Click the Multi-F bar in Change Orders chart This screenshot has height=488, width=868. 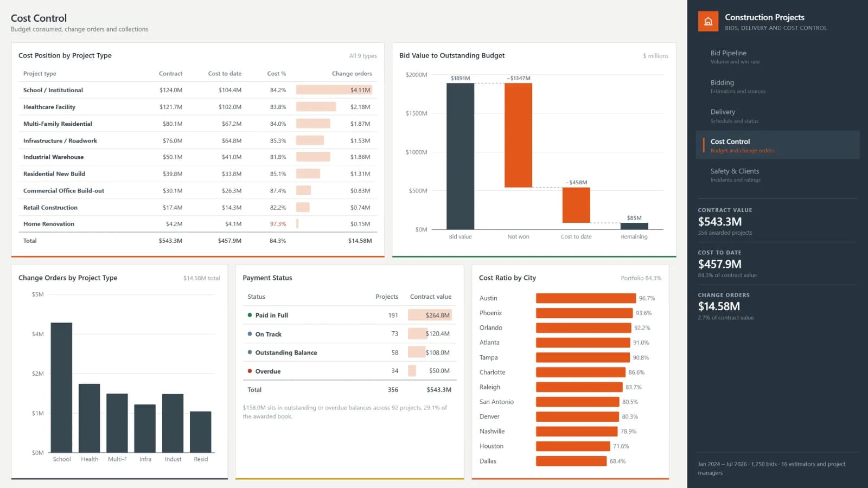117,423
